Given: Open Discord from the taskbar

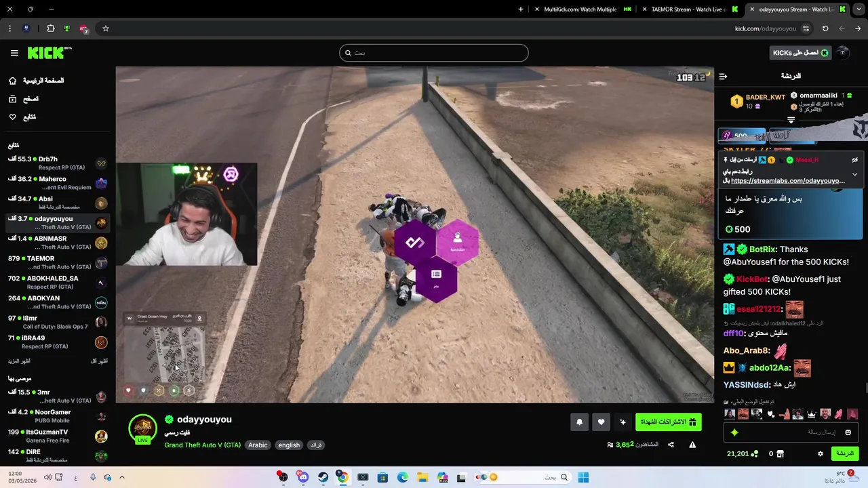Looking at the screenshot, I should (x=303, y=477).
